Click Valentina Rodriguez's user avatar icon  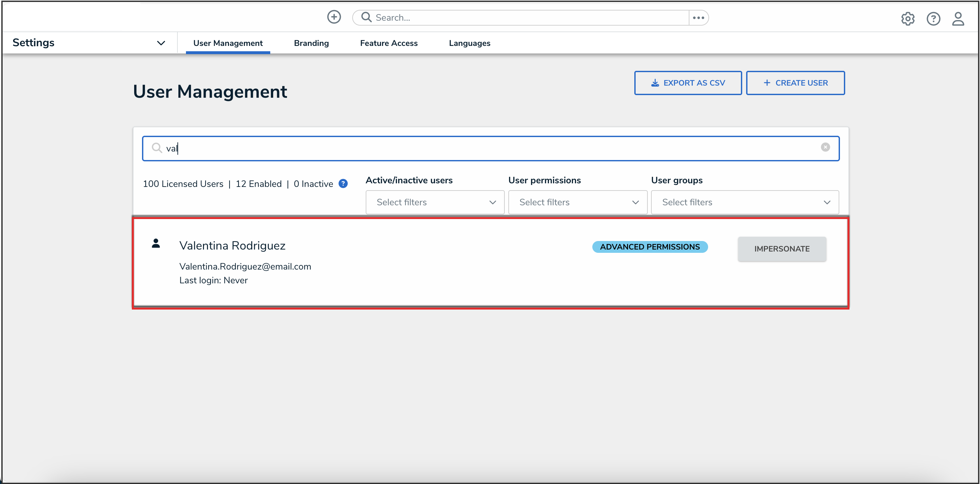(x=155, y=244)
